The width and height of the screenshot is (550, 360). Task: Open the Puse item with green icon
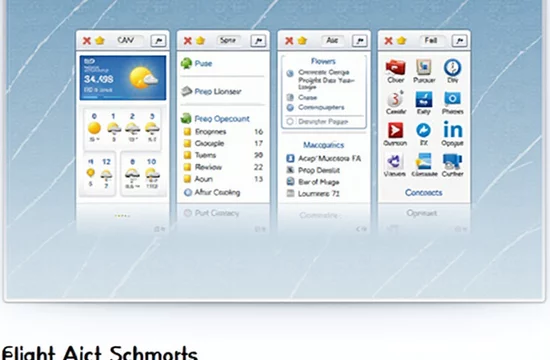point(197,64)
